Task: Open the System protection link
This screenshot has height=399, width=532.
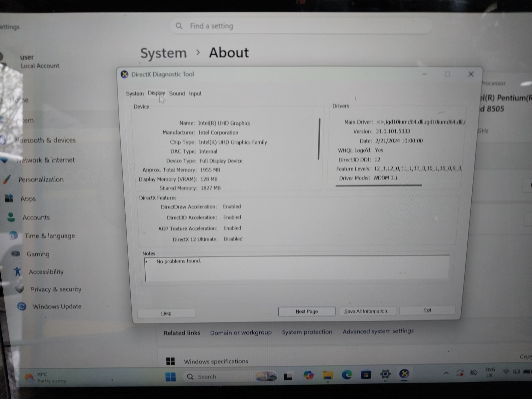Action: point(307,332)
